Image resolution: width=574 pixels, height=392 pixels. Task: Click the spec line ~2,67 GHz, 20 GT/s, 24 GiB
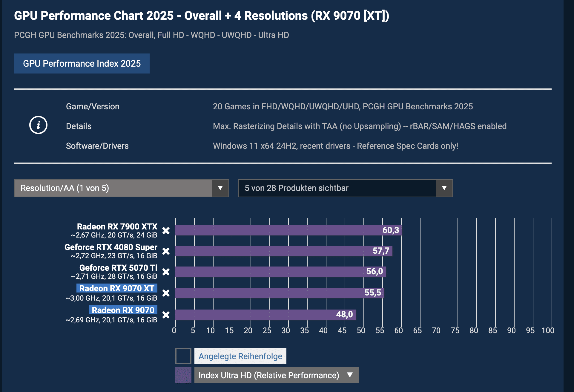point(114,235)
